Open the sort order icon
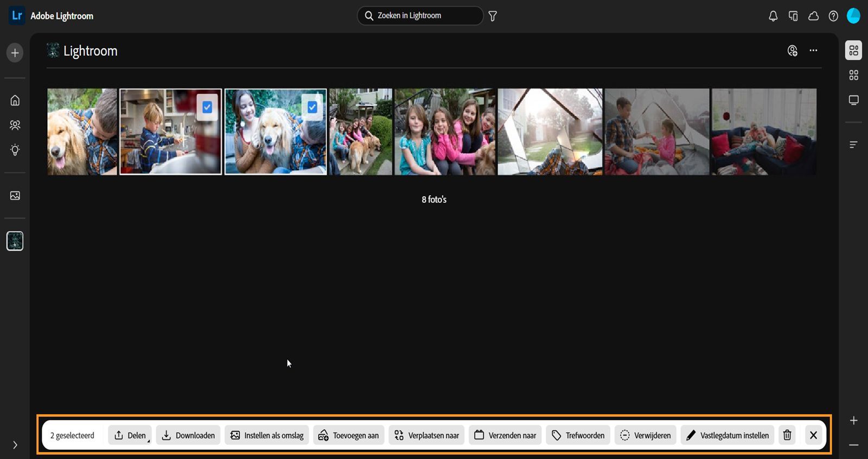The width and height of the screenshot is (868, 459). click(854, 145)
